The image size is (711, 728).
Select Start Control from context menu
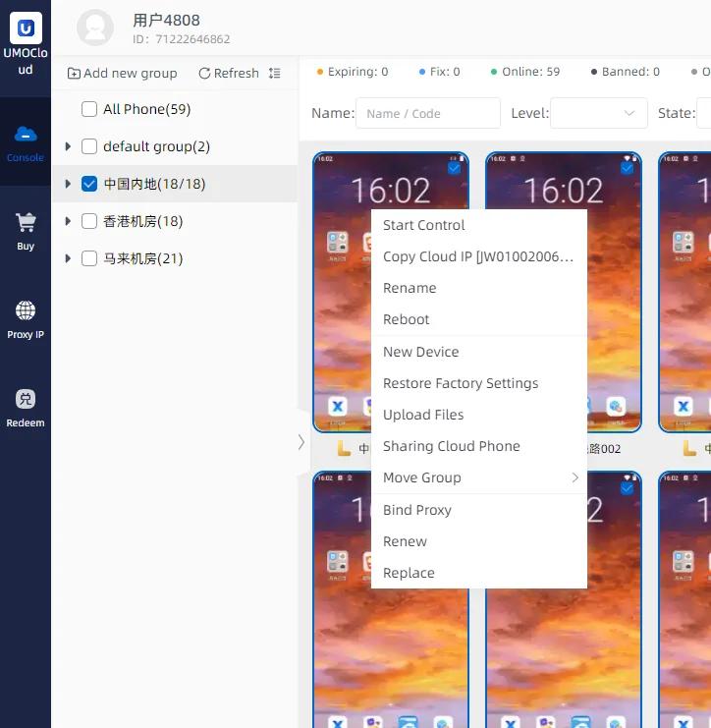(479, 225)
